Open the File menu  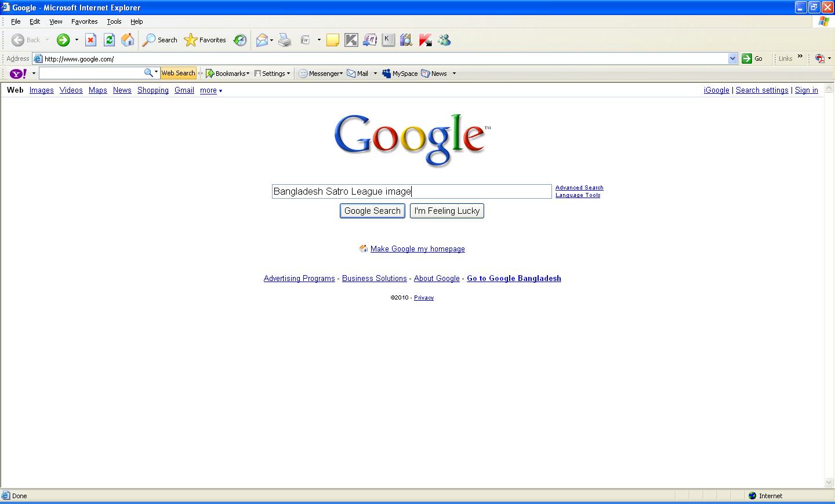16,21
